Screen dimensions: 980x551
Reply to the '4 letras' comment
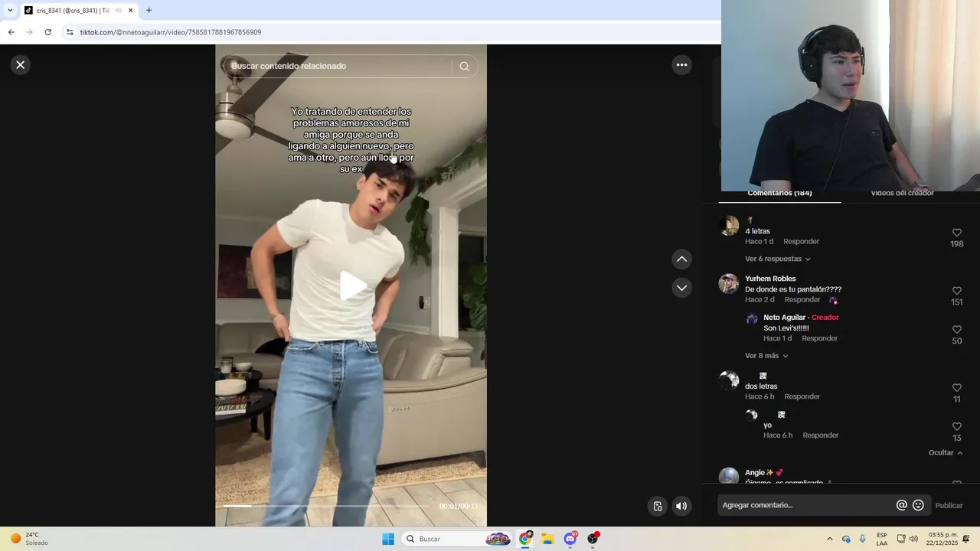[x=801, y=242]
